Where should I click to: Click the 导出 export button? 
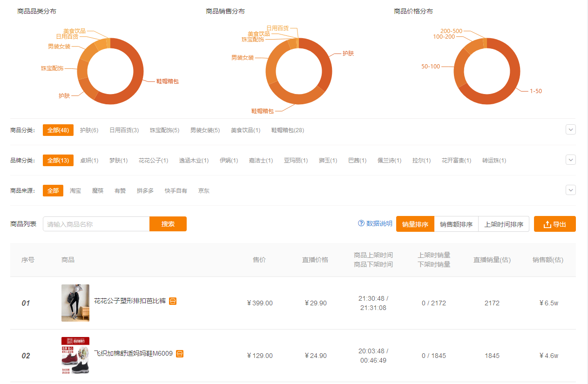(x=555, y=224)
